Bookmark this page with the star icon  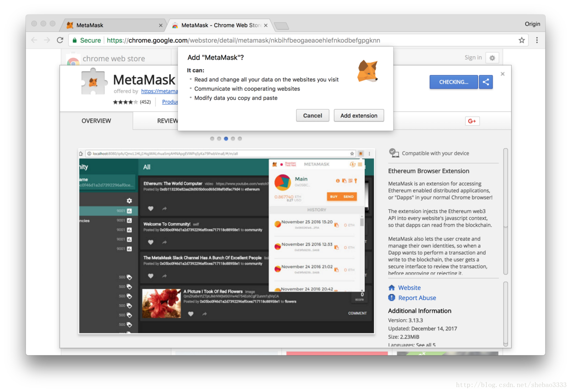pyautogui.click(x=522, y=40)
